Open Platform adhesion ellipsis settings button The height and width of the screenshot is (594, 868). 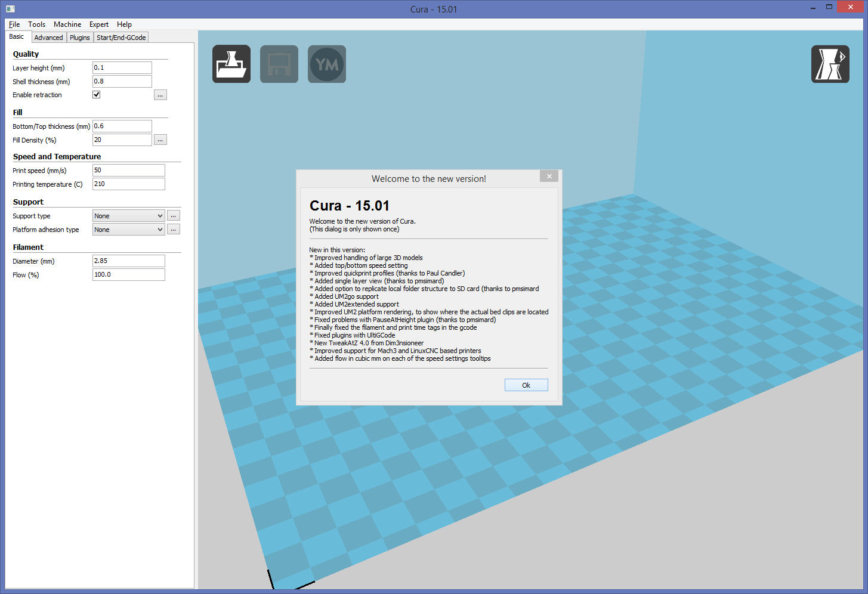(174, 229)
